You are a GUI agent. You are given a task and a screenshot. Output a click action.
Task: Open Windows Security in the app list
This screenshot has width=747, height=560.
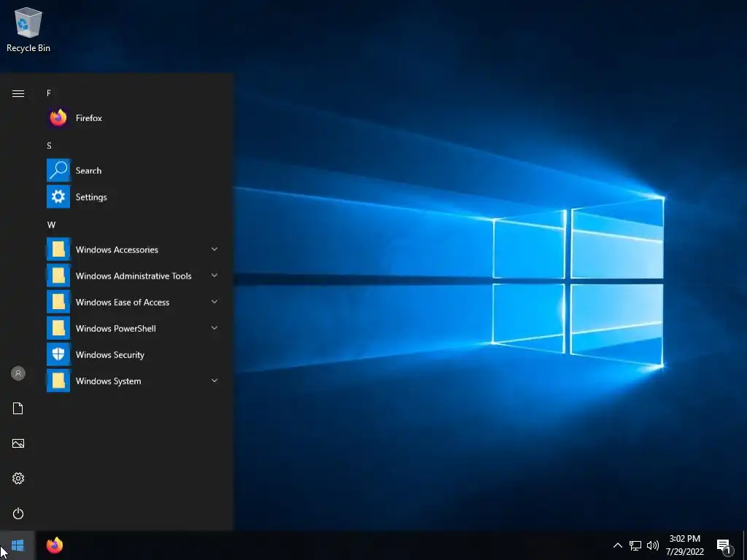click(133, 355)
